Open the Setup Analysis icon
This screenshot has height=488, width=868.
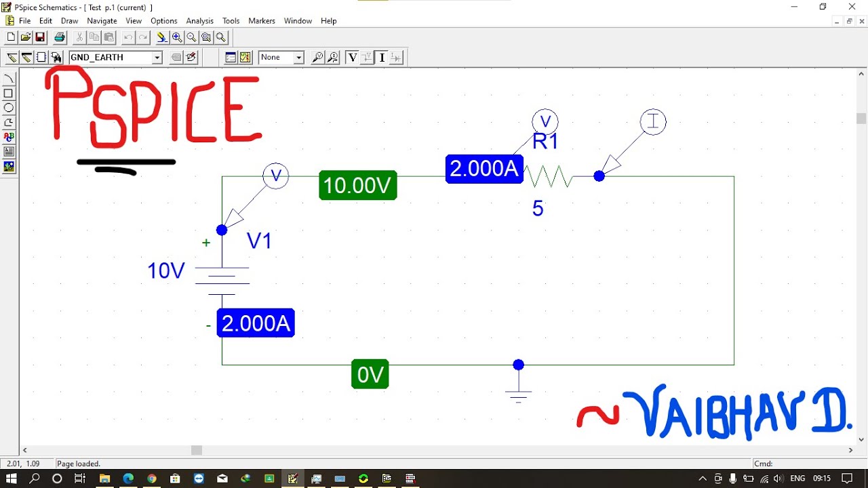[231, 58]
